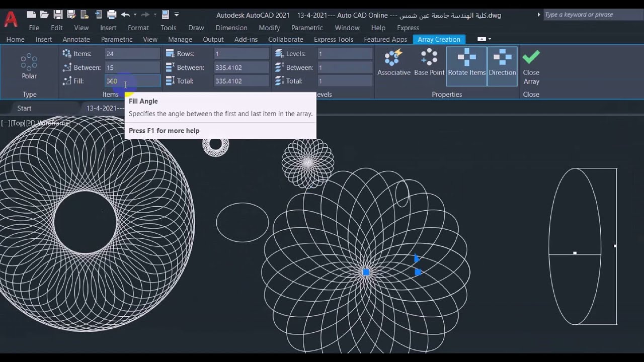Click the Fill angle icon

[67, 81]
